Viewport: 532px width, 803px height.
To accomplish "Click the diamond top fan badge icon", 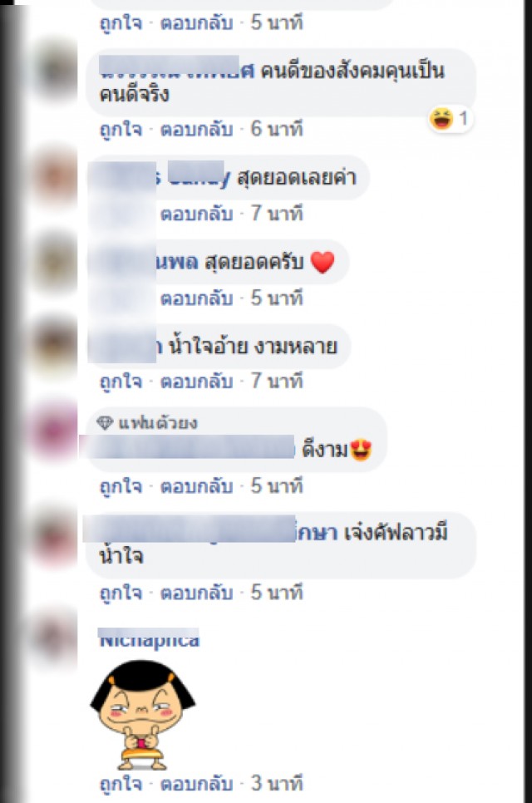I will (105, 423).
